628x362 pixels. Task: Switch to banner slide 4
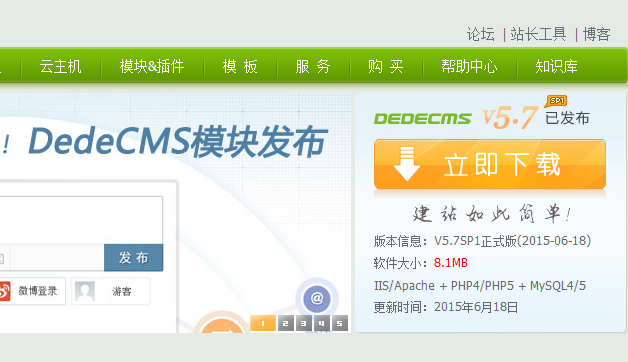pos(321,323)
